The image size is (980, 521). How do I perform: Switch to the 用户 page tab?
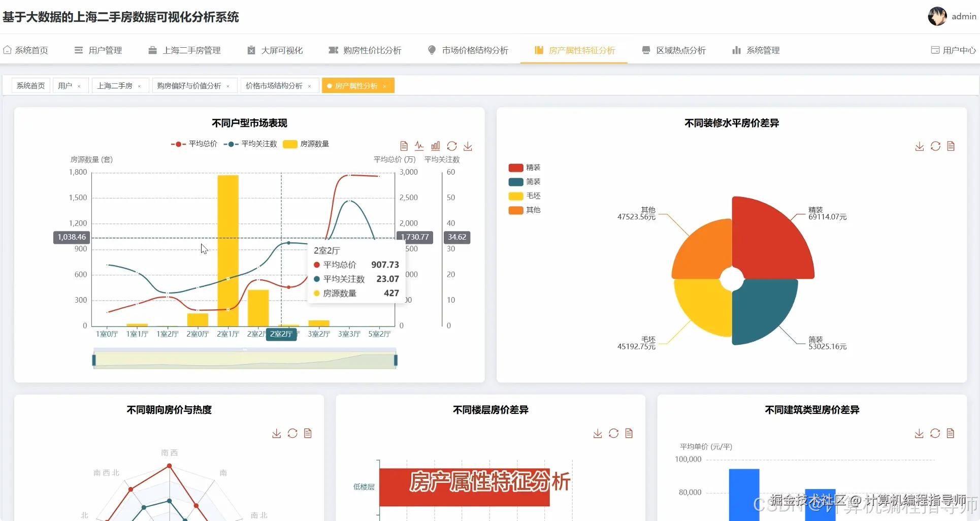coord(65,86)
